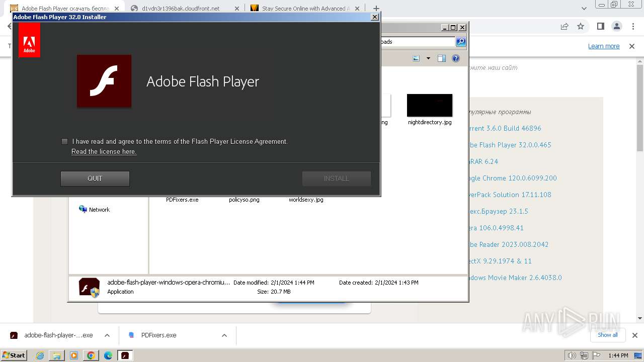
Task: Close the downloads shelf
Action: tap(634, 335)
